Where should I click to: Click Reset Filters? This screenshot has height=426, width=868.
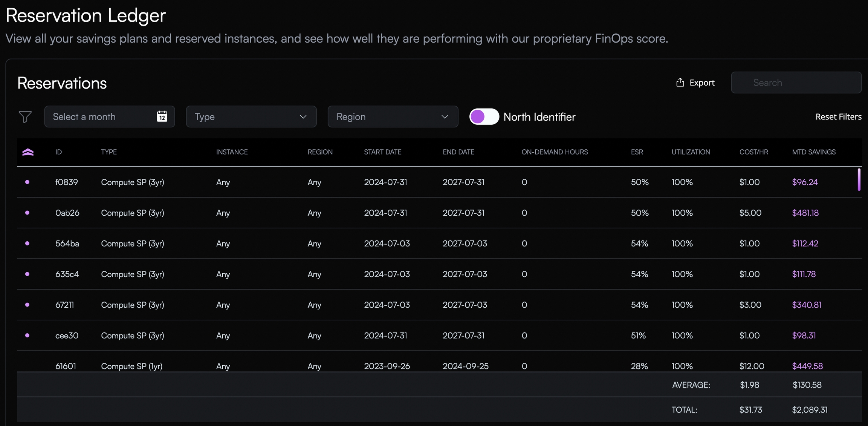838,116
